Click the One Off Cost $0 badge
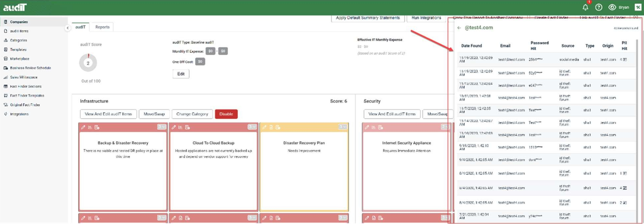The height and width of the screenshot is (224, 644). tap(200, 62)
